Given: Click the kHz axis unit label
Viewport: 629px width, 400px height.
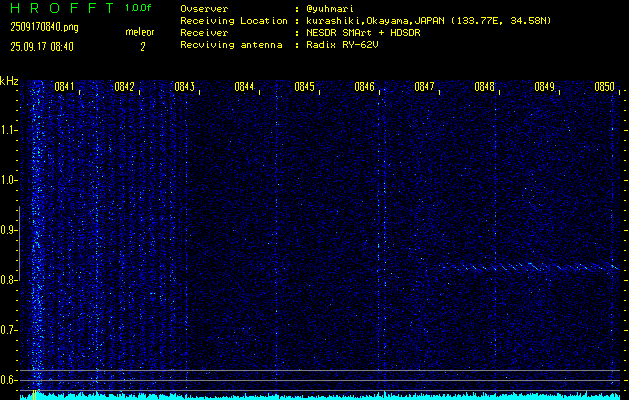Looking at the screenshot, I should (9, 81).
